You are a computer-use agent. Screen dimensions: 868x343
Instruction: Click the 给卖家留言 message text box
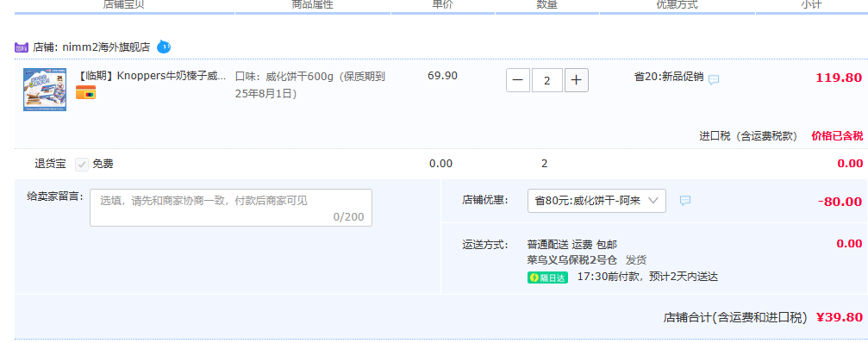231,208
